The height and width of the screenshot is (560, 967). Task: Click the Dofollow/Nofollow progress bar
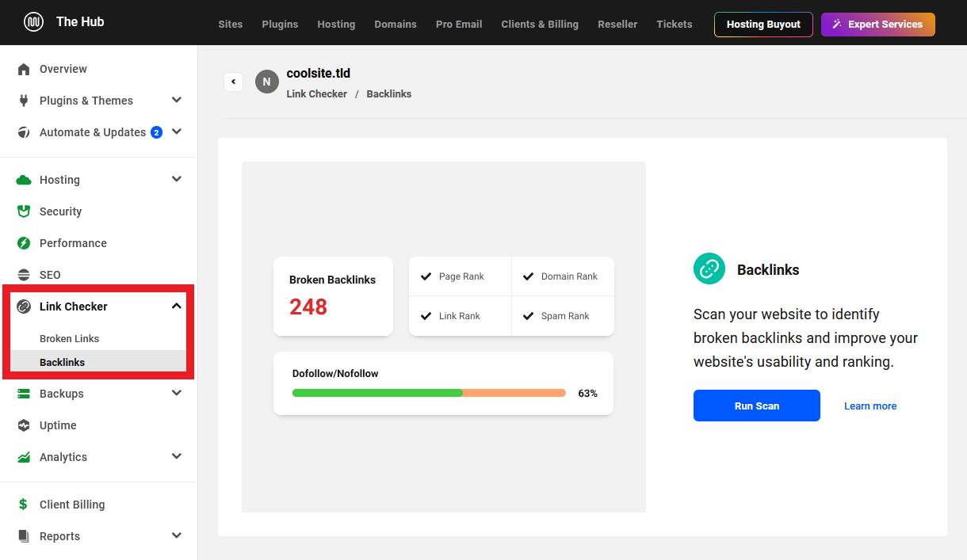point(429,393)
